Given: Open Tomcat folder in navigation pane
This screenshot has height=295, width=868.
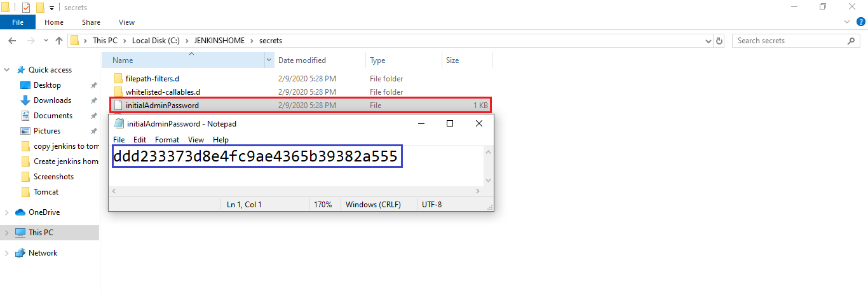Looking at the screenshot, I should (x=46, y=192).
